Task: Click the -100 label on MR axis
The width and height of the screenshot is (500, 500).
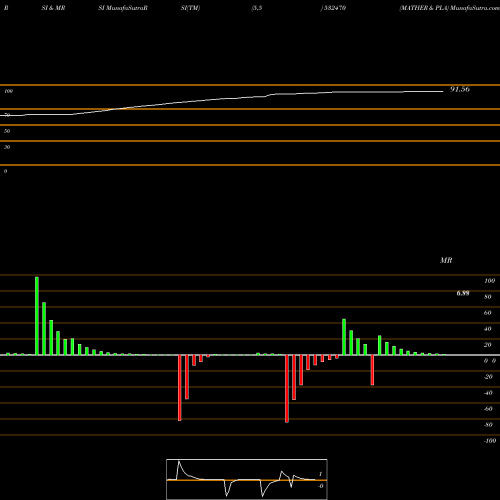Action: pyautogui.click(x=490, y=441)
